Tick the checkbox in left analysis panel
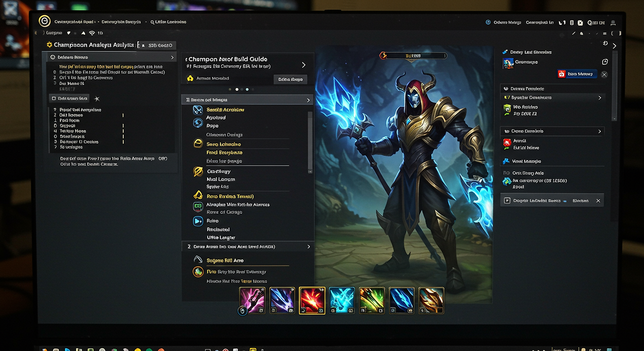The height and width of the screenshot is (351, 644). [53, 98]
